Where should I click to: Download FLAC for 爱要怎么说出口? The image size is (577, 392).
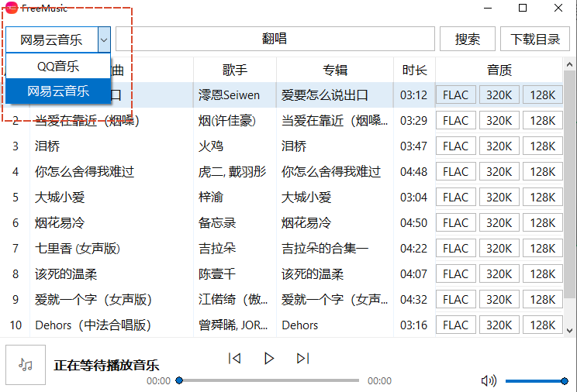(455, 95)
